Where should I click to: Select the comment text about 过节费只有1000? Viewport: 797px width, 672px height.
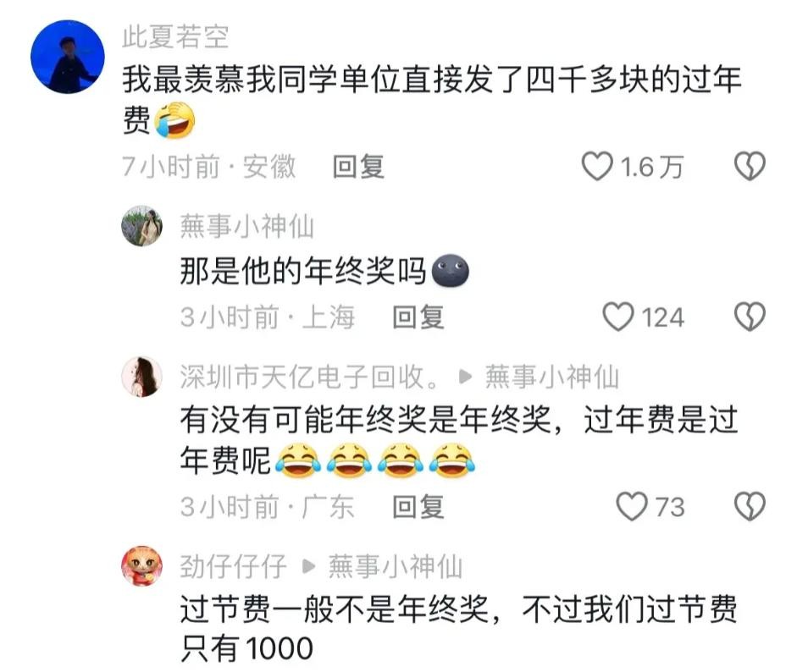pos(459,628)
